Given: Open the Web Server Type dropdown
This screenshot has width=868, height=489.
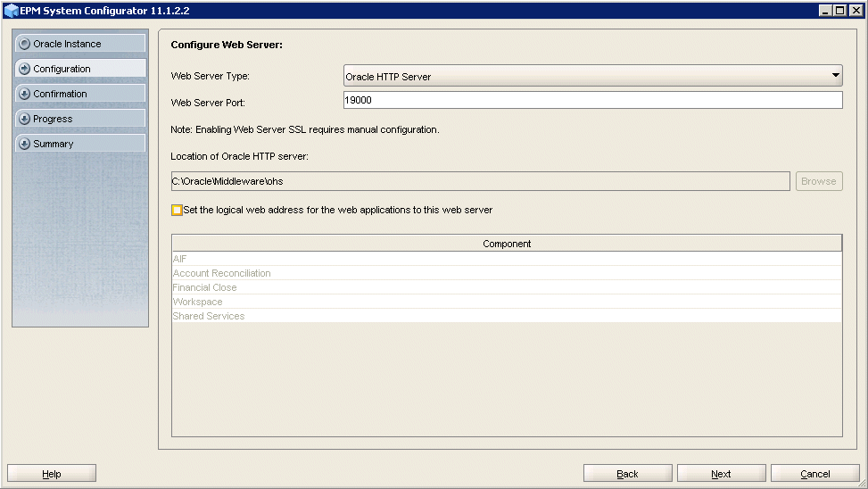Looking at the screenshot, I should coord(835,76).
